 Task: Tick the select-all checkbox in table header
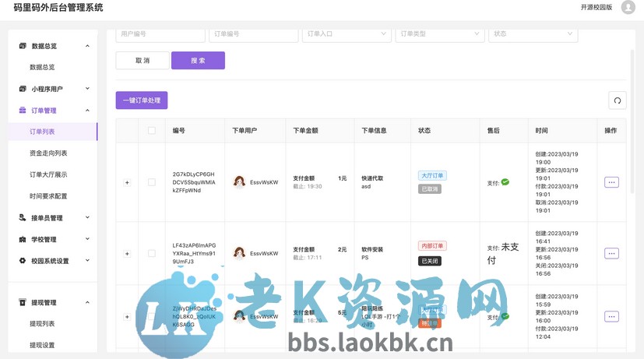click(152, 130)
